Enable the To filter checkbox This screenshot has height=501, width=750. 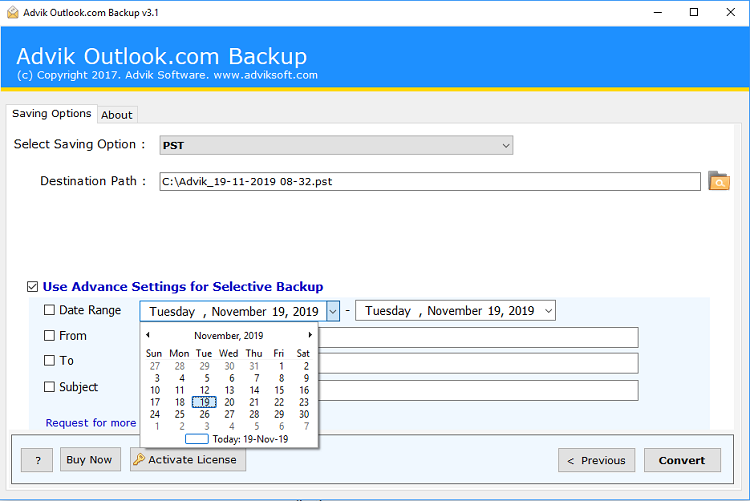click(49, 360)
